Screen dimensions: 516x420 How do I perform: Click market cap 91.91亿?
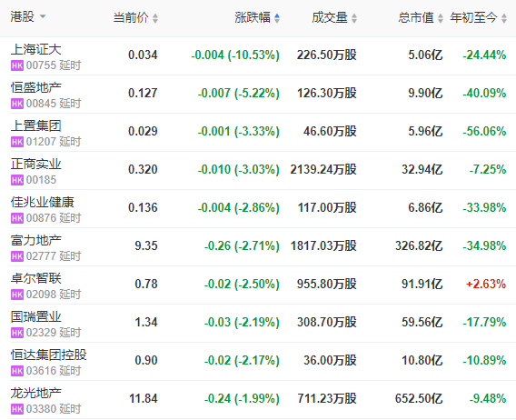point(422,284)
